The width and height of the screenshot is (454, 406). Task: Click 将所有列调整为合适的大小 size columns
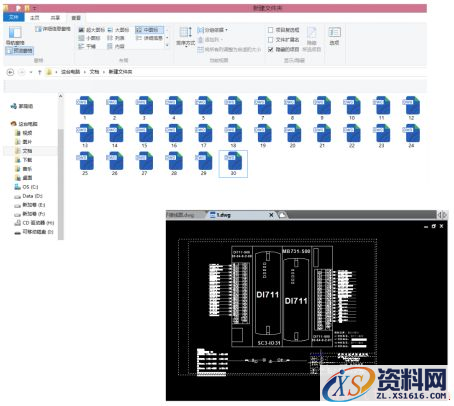229,50
